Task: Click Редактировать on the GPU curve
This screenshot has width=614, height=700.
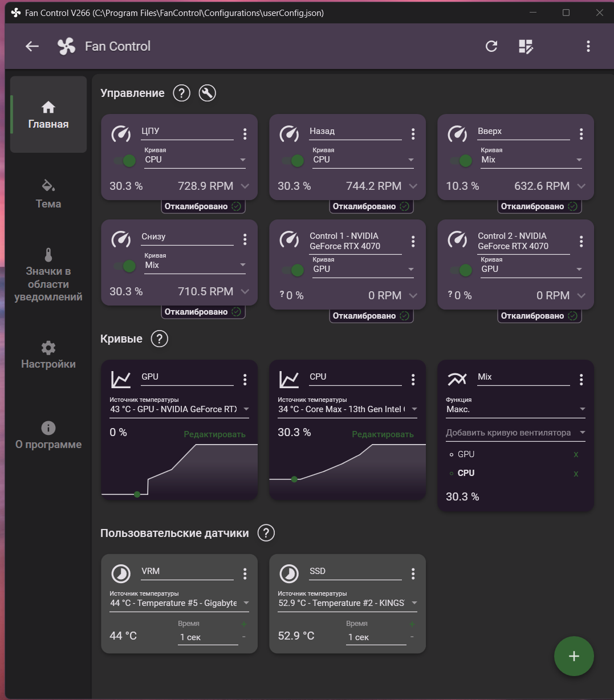Action: [214, 434]
